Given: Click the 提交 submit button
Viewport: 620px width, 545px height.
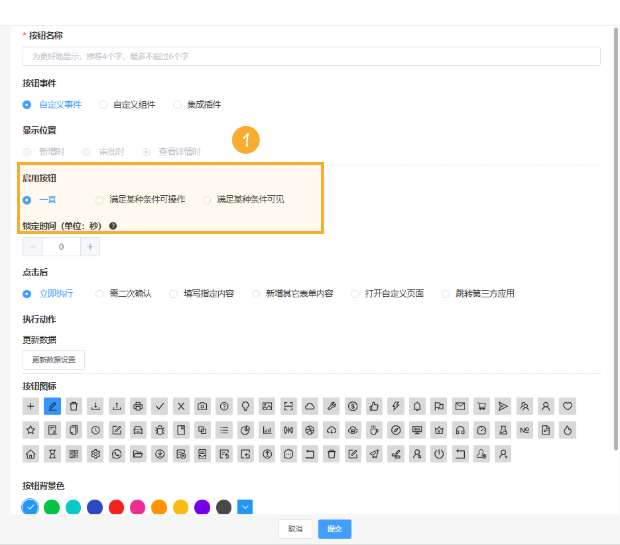Looking at the screenshot, I should (x=335, y=529).
